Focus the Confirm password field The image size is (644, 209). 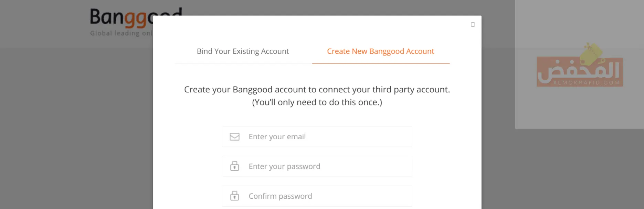coord(317,196)
